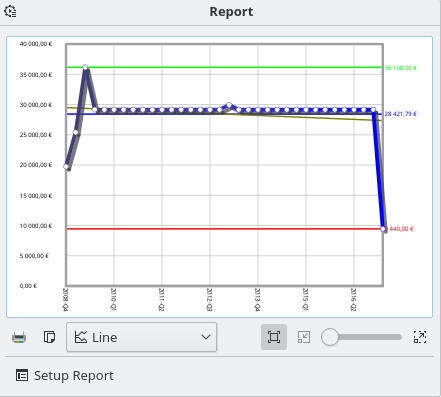Click the zoom slider handle
441x397 pixels.
(x=330, y=337)
